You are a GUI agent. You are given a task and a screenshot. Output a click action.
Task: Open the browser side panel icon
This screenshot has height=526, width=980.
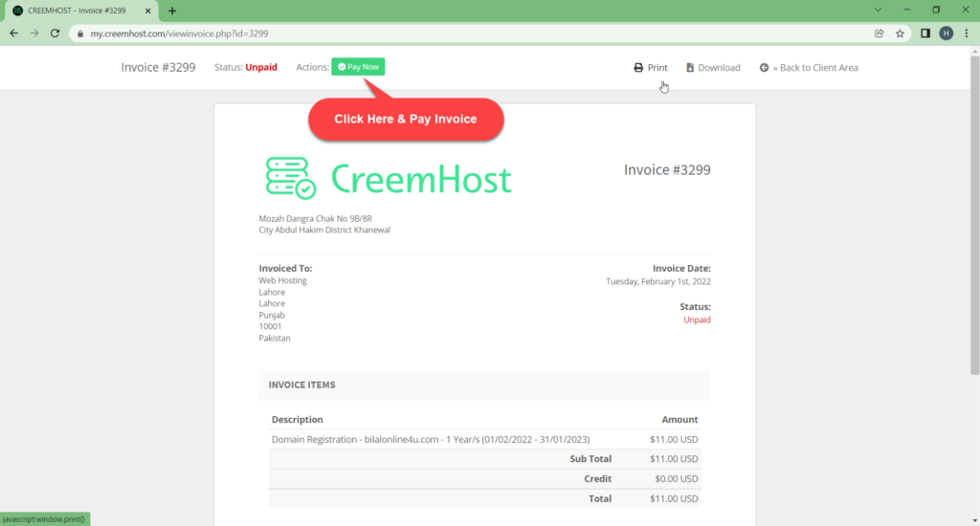[x=925, y=33]
